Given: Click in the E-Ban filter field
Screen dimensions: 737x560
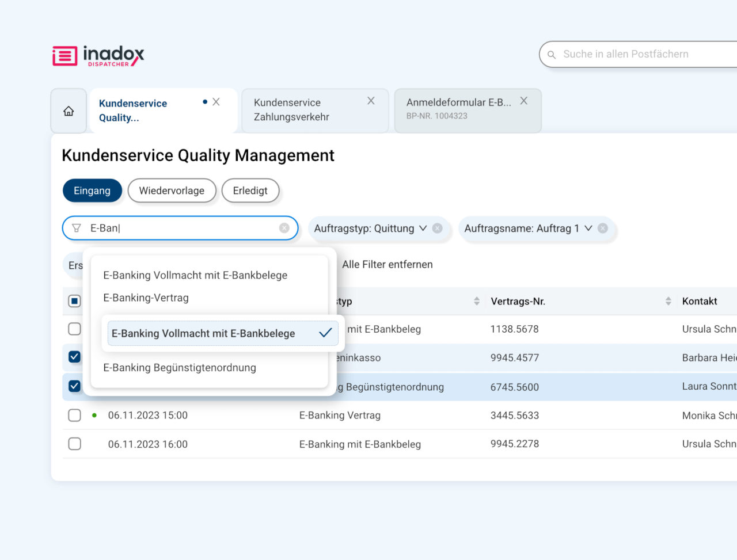Looking at the screenshot, I should click(180, 228).
